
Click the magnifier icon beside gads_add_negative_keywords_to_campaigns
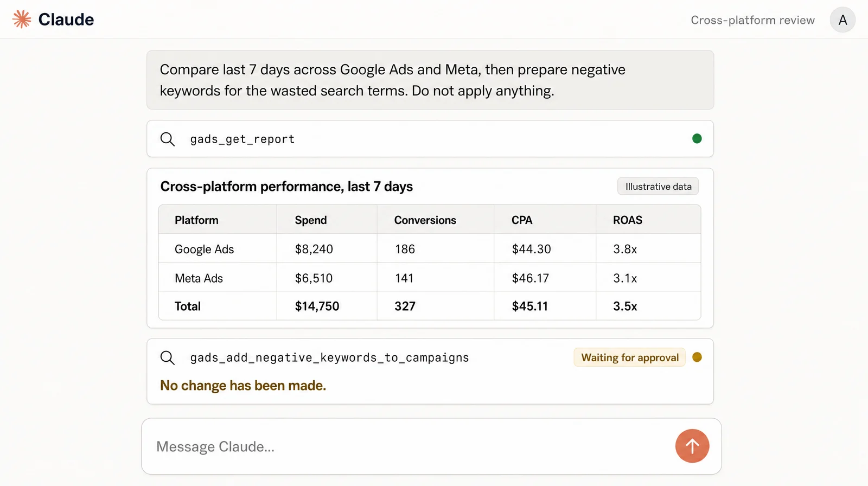point(168,357)
